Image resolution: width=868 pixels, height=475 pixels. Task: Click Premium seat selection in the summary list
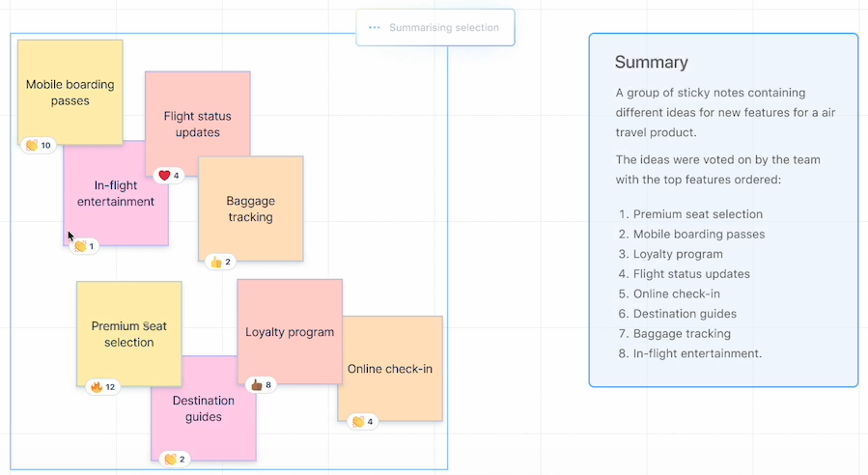click(697, 214)
